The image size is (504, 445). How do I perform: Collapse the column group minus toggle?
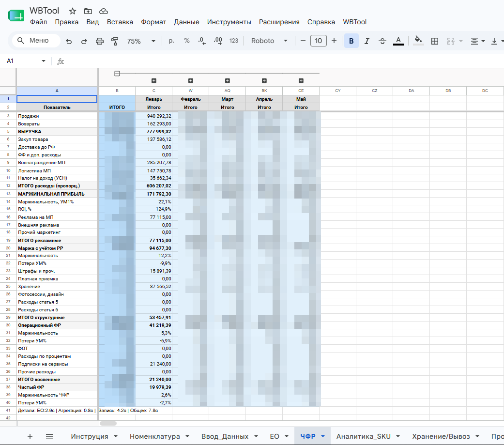point(117,74)
